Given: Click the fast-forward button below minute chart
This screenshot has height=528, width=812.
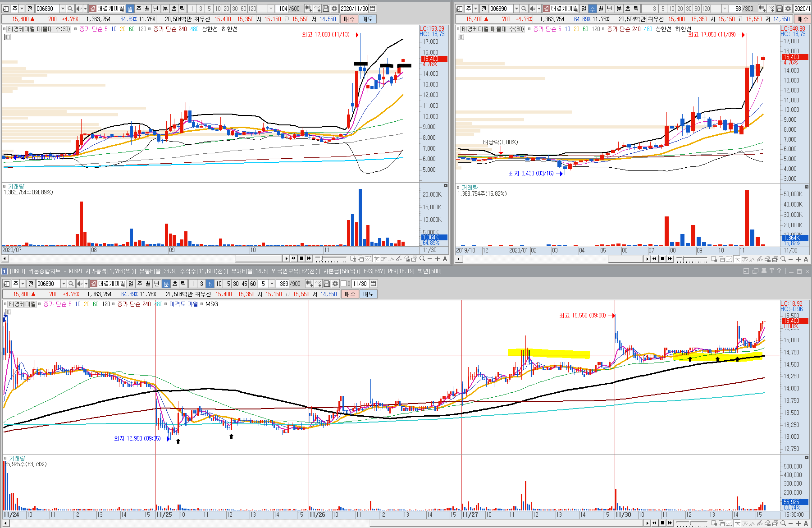Looking at the screenshot, I should tap(670, 523).
